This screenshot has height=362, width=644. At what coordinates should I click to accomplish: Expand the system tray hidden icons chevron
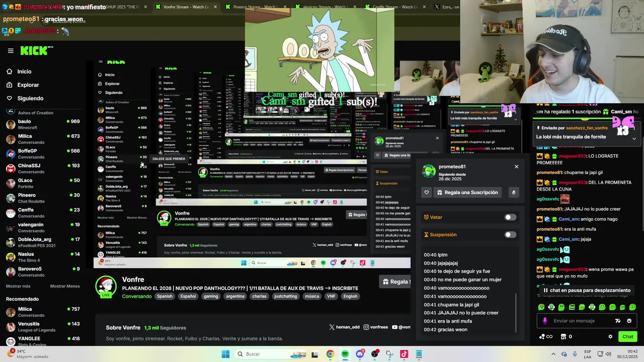(553, 354)
